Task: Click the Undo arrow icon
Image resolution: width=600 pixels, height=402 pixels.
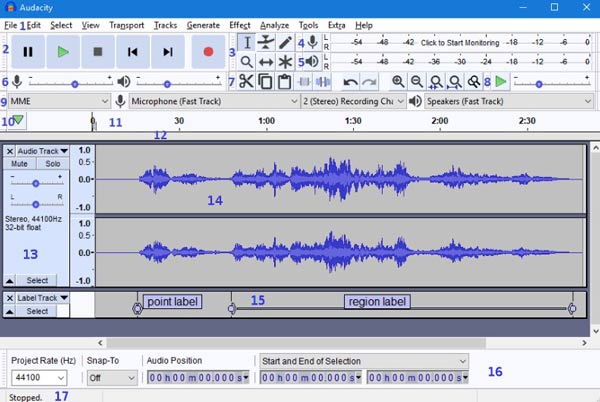Action: 350,82
